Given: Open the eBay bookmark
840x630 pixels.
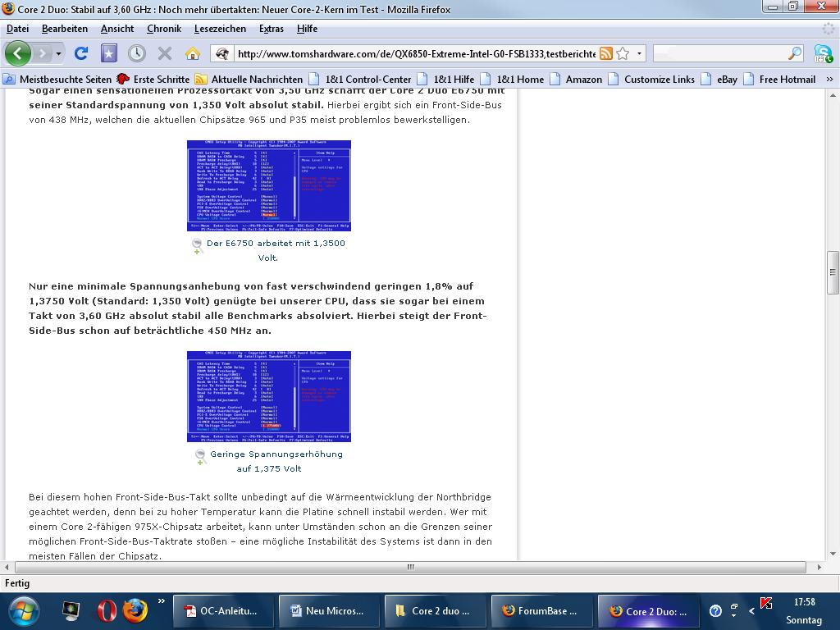Looking at the screenshot, I should (x=719, y=80).
